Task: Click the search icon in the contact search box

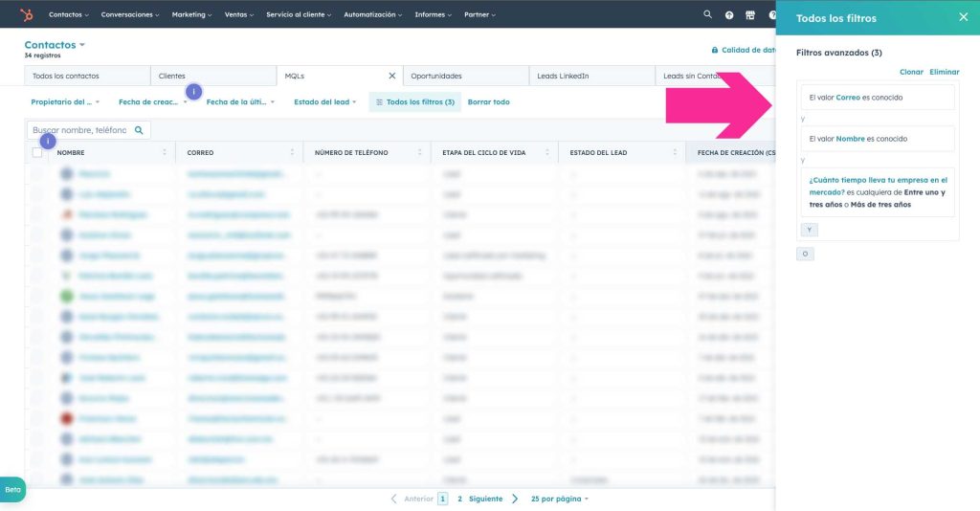Action: 139,130
